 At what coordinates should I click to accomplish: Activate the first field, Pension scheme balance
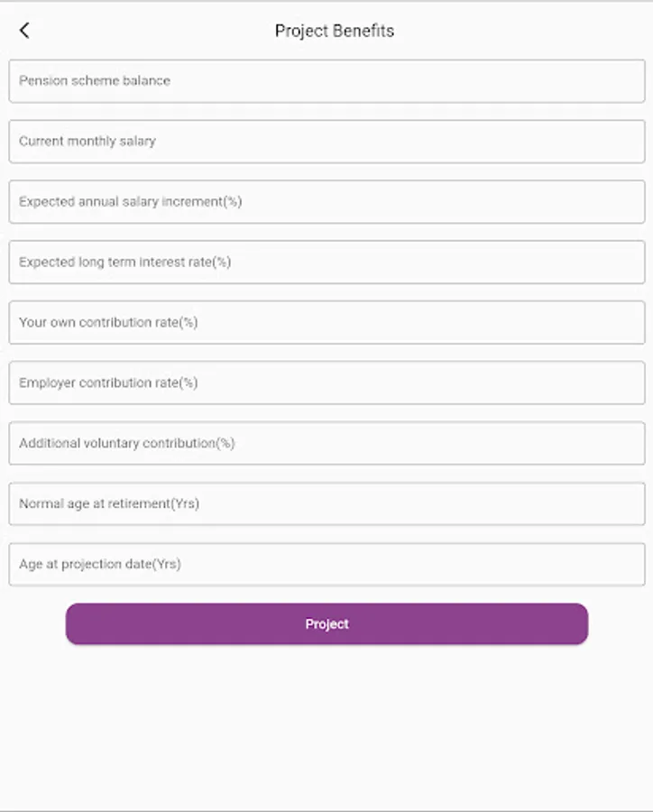click(x=326, y=81)
